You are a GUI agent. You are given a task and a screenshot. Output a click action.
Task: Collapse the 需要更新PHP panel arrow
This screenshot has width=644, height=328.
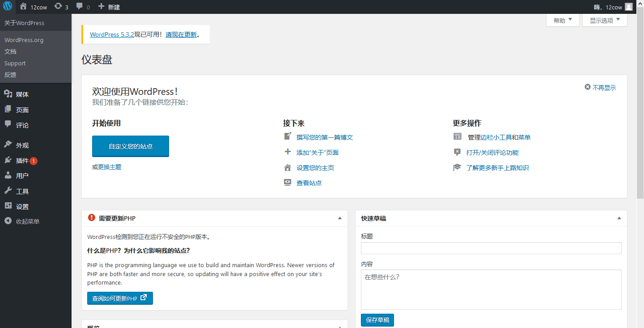click(340, 218)
